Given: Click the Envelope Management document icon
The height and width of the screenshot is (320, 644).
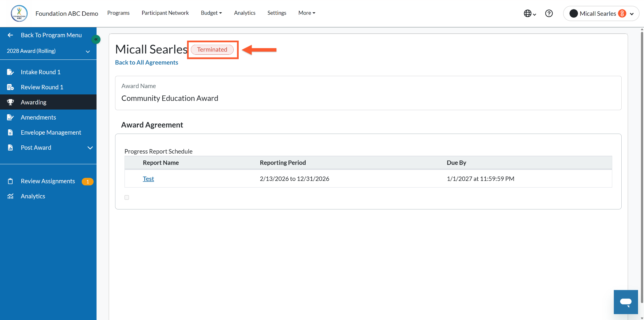Looking at the screenshot, I should click(10, 132).
